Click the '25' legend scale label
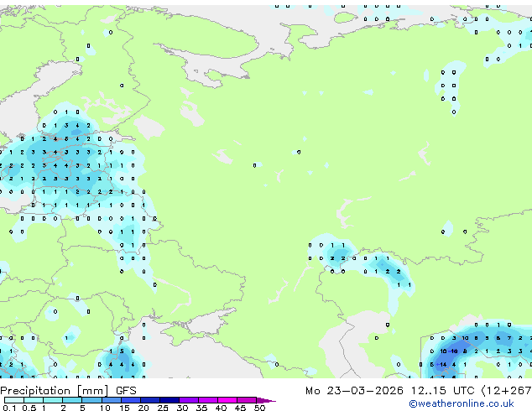This screenshot has width=532, height=411. coord(163,408)
